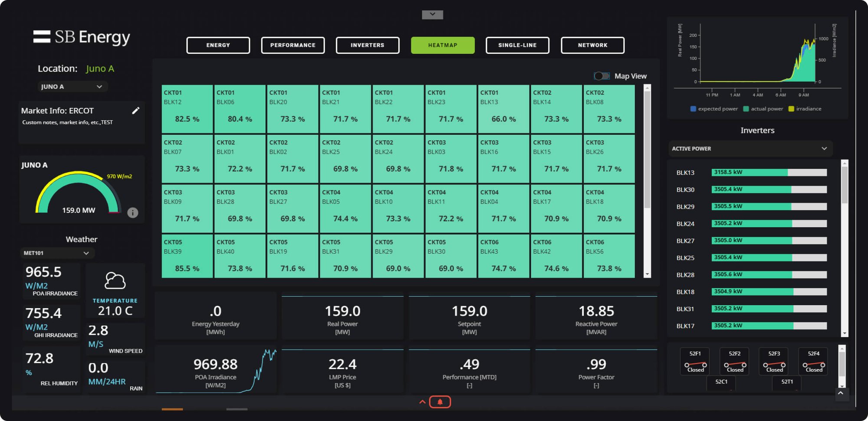The width and height of the screenshot is (868, 421).
Task: Click the 52F1 closed breaker switch icon
Action: [x=695, y=365]
